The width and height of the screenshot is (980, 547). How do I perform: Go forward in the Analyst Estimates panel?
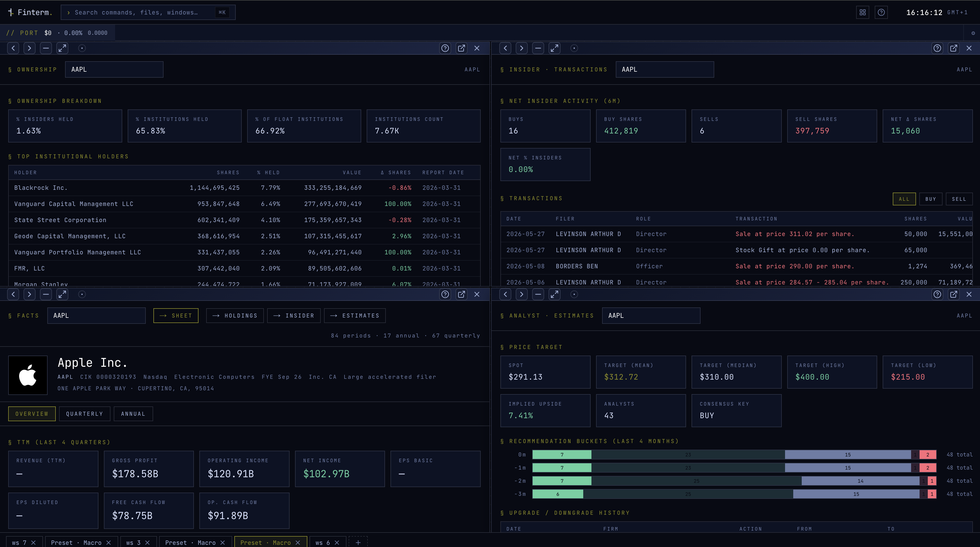tap(521, 294)
